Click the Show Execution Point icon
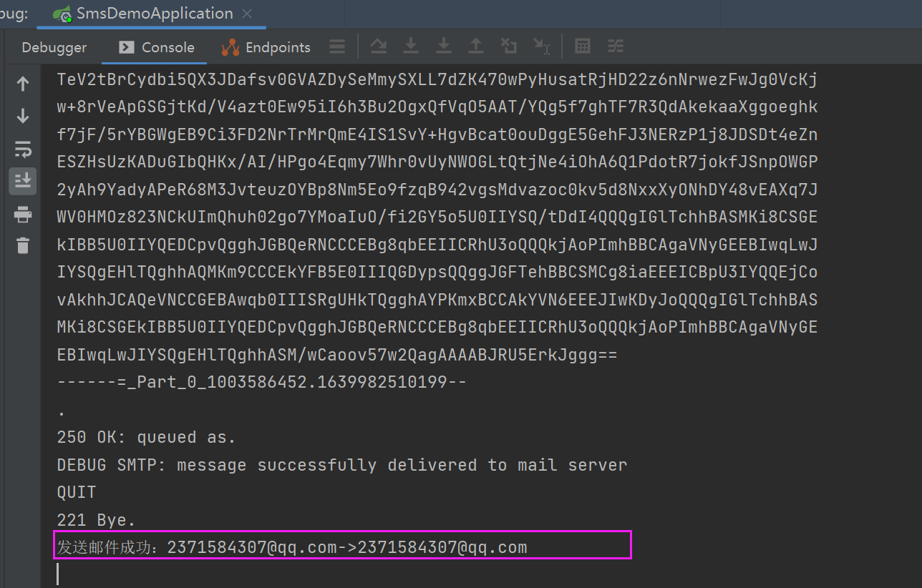The width and height of the screenshot is (922, 588). pos(337,47)
